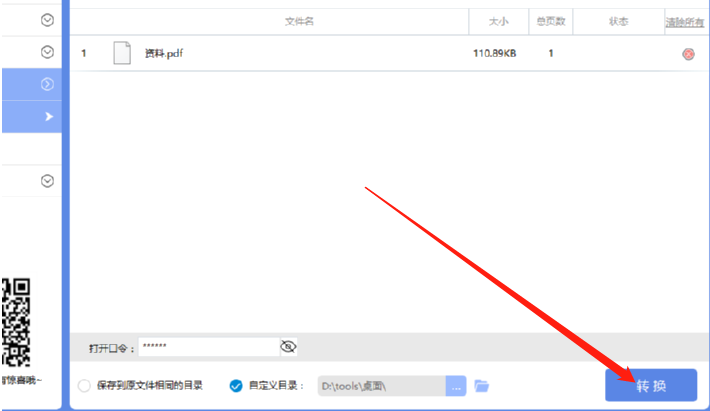The height and width of the screenshot is (411, 710).
Task: Expand the second sidebar chevron section
Action: coord(47,52)
